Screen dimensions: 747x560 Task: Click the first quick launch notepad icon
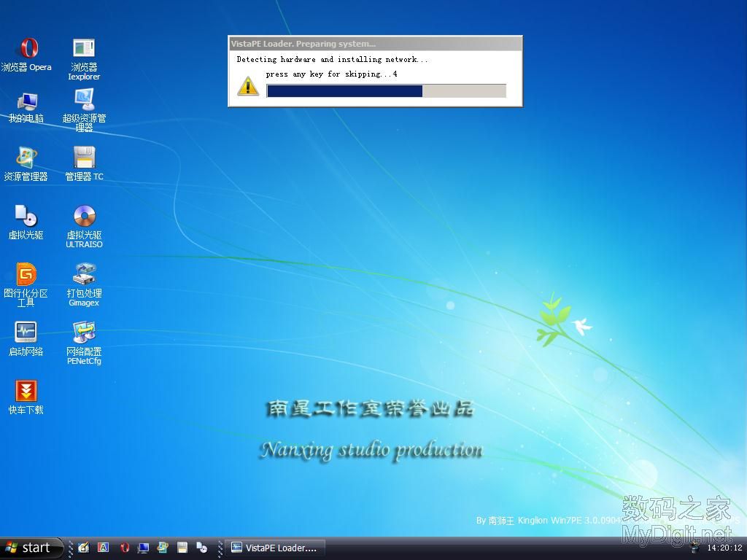83,548
